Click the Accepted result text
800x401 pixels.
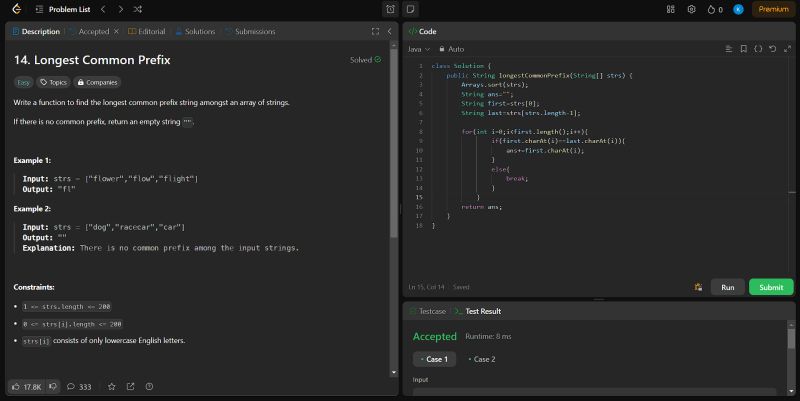(435, 336)
